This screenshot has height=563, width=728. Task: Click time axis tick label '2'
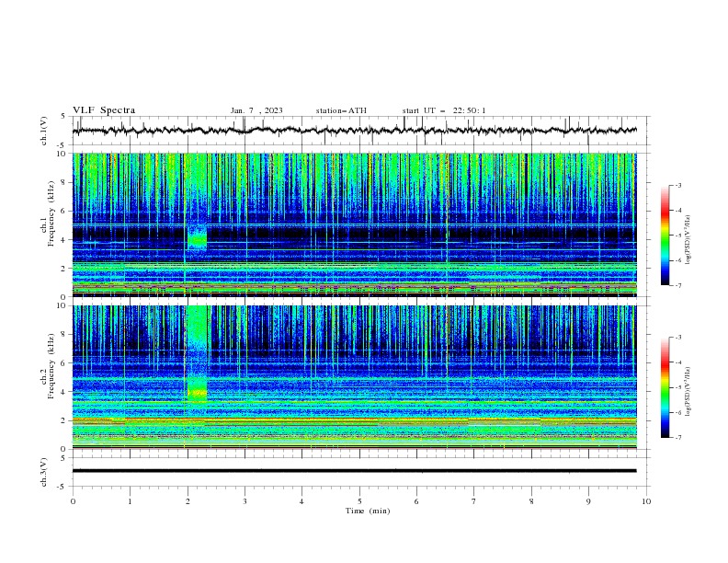click(188, 501)
